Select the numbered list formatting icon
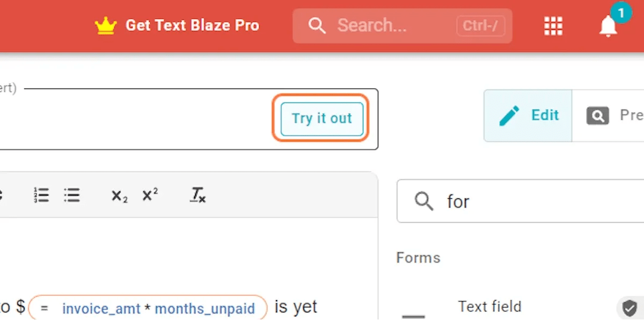 [x=41, y=195]
